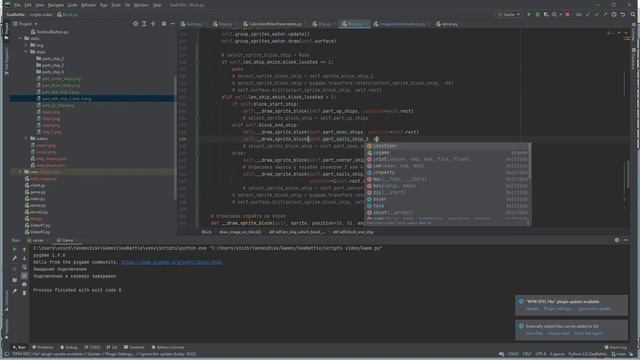Open the File menu
The image size is (640, 360).
coord(17,5)
